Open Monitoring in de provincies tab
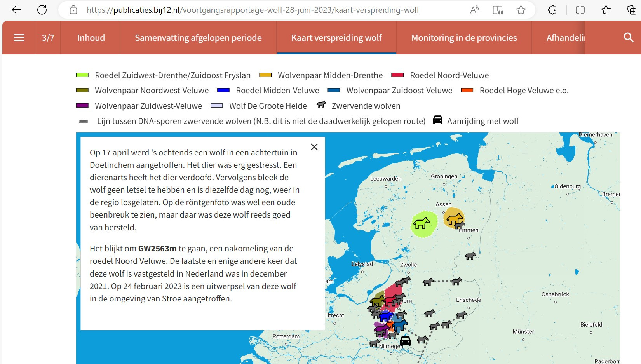The height and width of the screenshot is (364, 641). tap(464, 38)
